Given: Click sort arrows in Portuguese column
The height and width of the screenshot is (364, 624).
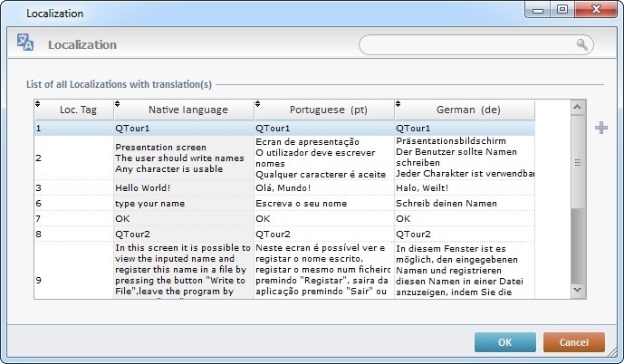Looking at the screenshot, I should 259,104.
